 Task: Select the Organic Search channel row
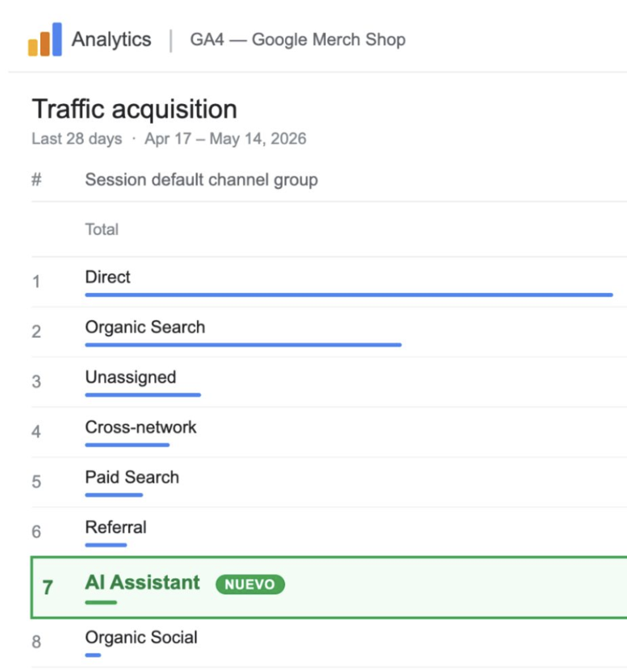tap(329, 332)
